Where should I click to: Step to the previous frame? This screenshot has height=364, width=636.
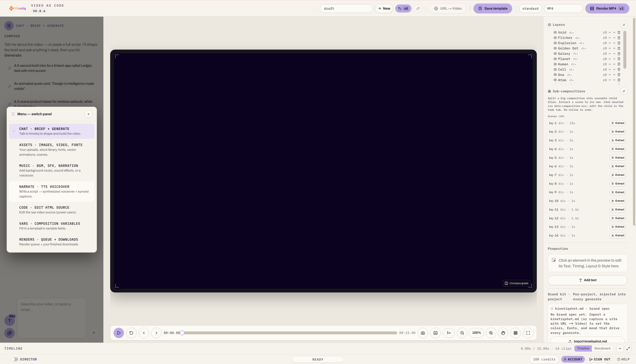coord(144,333)
